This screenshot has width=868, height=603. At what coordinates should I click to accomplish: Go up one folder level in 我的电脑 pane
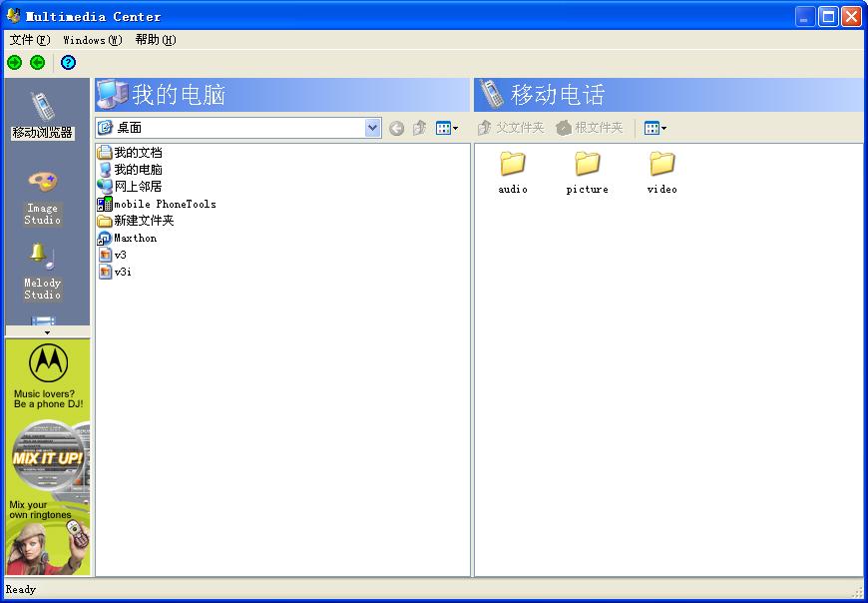point(419,128)
